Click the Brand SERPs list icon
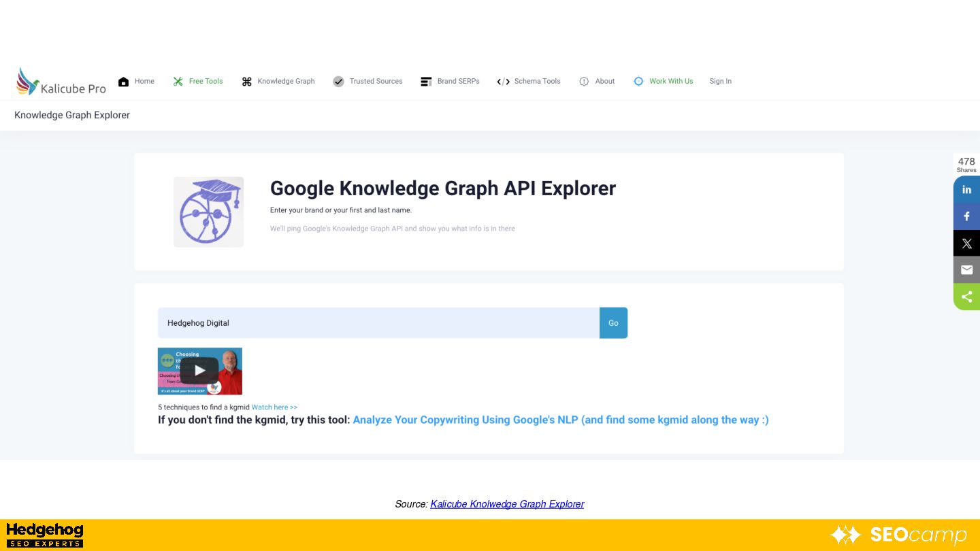The image size is (980, 551). pos(426,82)
